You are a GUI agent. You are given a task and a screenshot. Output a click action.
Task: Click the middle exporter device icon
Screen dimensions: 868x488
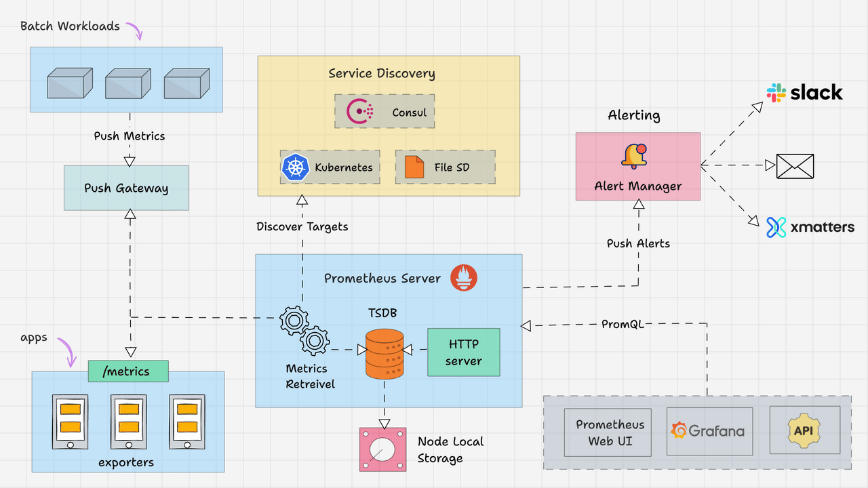(127, 420)
